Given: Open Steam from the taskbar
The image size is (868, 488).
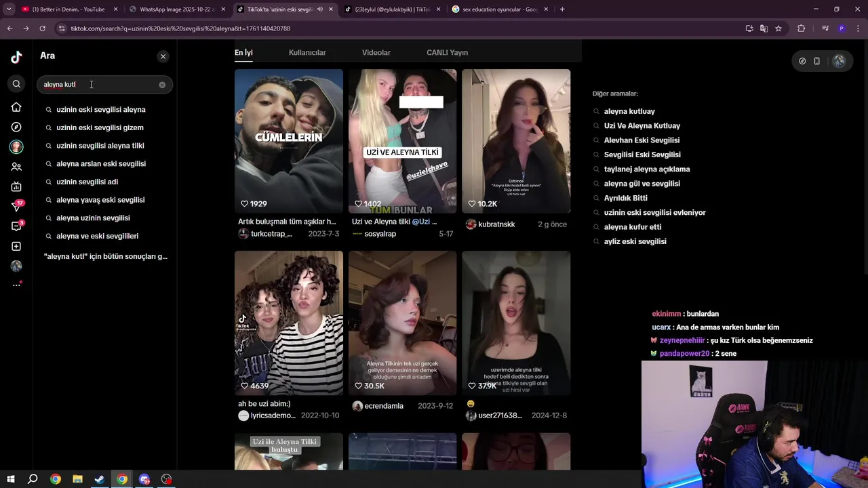Looking at the screenshot, I should [100, 479].
